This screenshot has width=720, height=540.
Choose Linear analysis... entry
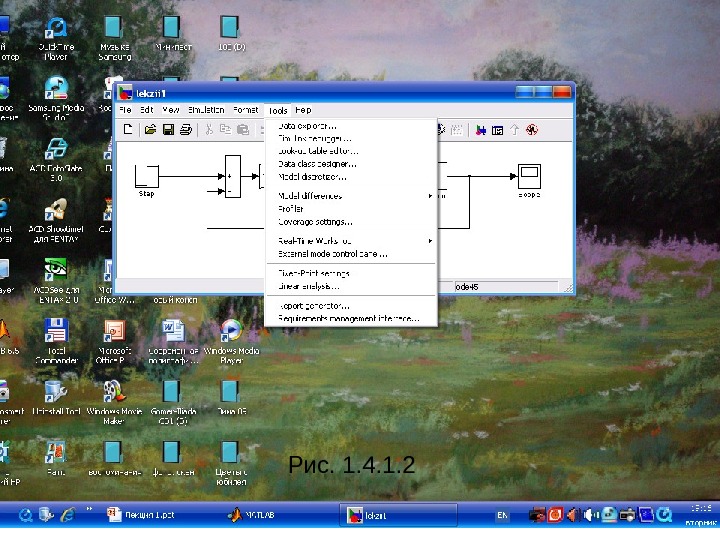click(351, 287)
